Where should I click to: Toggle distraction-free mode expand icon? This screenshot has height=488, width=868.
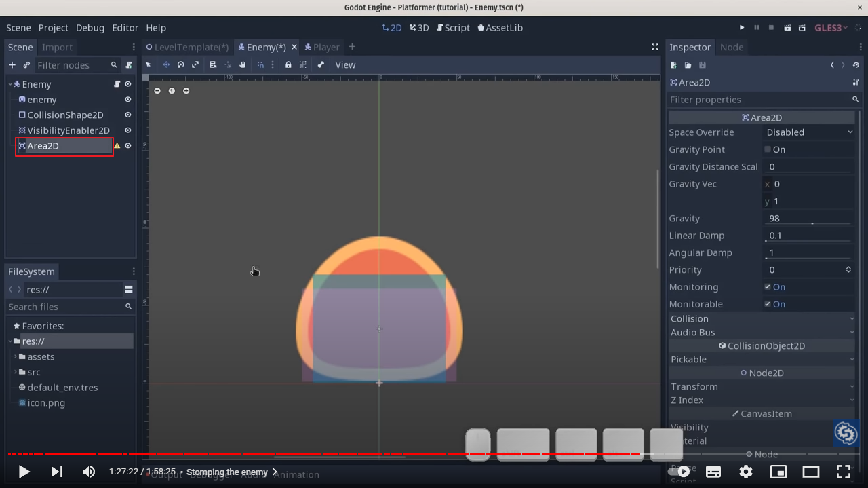655,47
